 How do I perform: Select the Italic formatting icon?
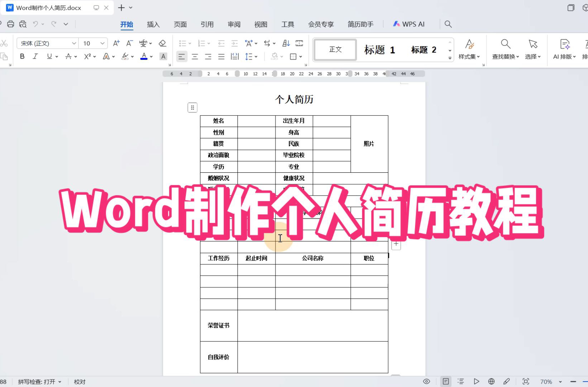pos(35,56)
